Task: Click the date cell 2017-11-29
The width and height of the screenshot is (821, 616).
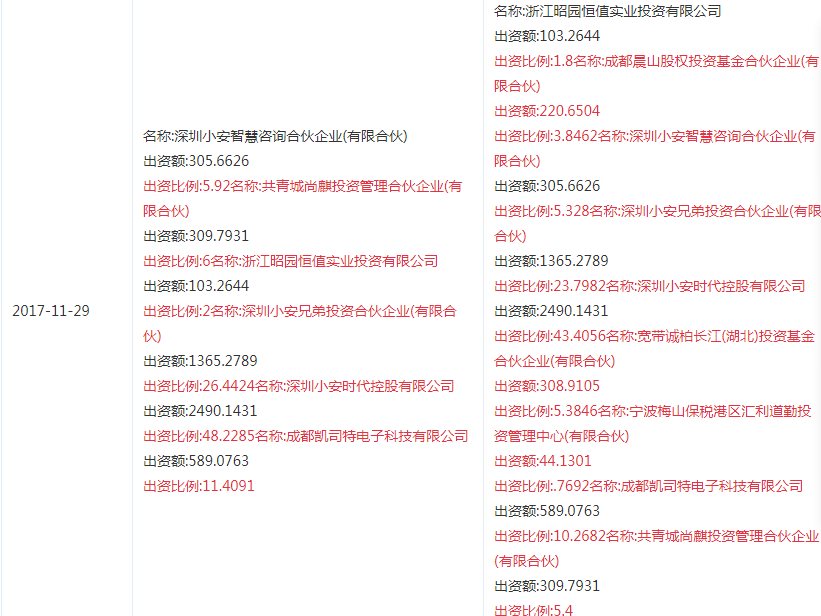Action: pyautogui.click(x=51, y=311)
